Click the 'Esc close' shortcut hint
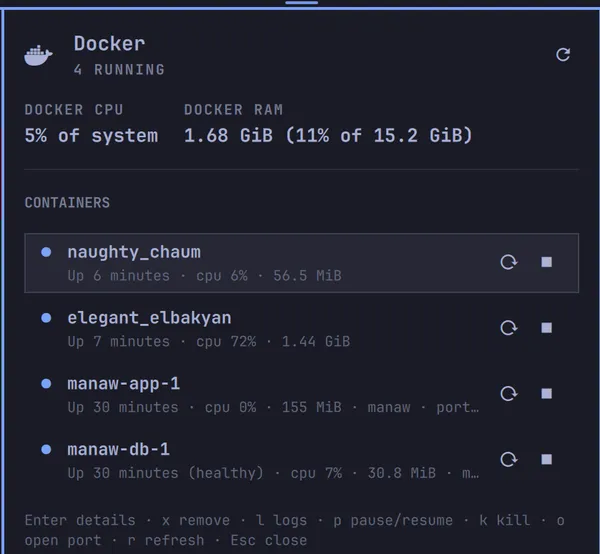This screenshot has height=554, width=600. (x=269, y=541)
